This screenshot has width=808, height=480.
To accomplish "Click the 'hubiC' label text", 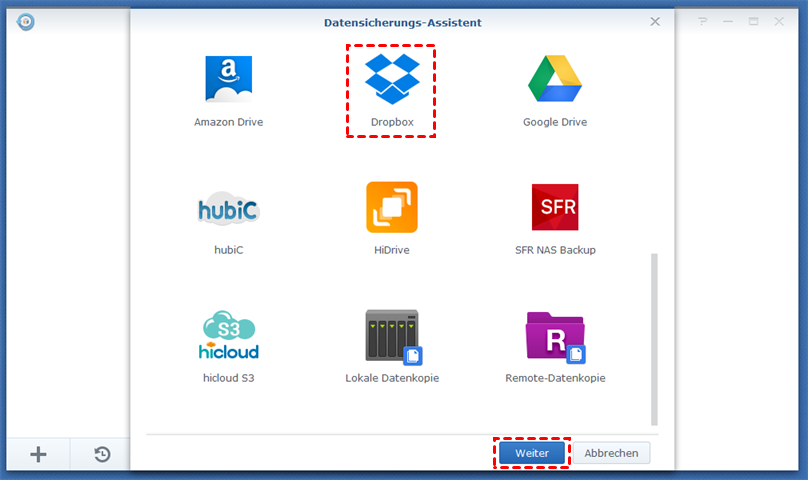I will (229, 250).
